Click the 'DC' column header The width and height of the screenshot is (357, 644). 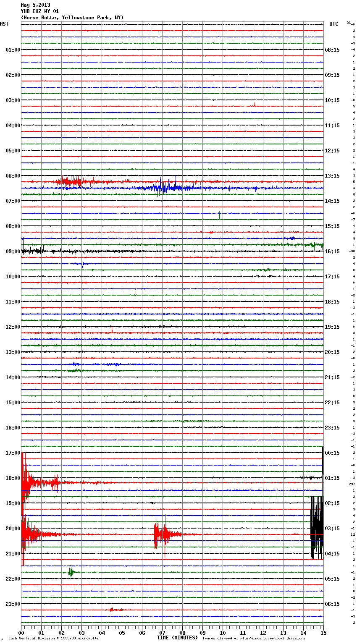[x=349, y=23]
